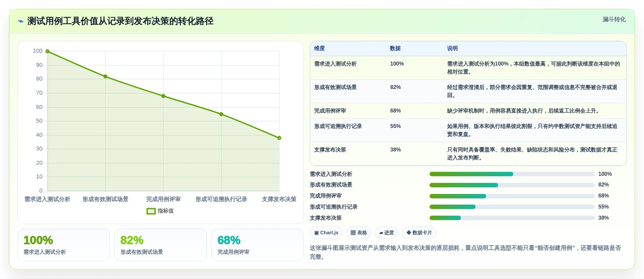
Task: Click table cell 完成用例评审
Action: [x=330, y=111]
